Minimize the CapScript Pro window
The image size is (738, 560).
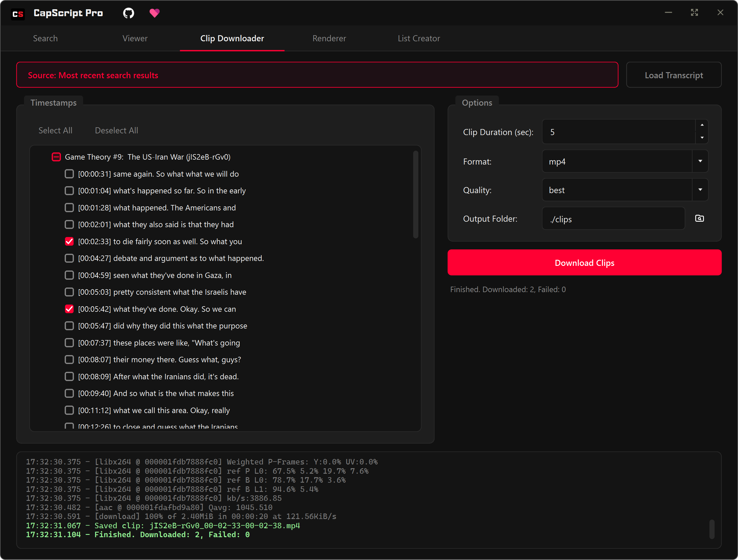[x=668, y=12]
